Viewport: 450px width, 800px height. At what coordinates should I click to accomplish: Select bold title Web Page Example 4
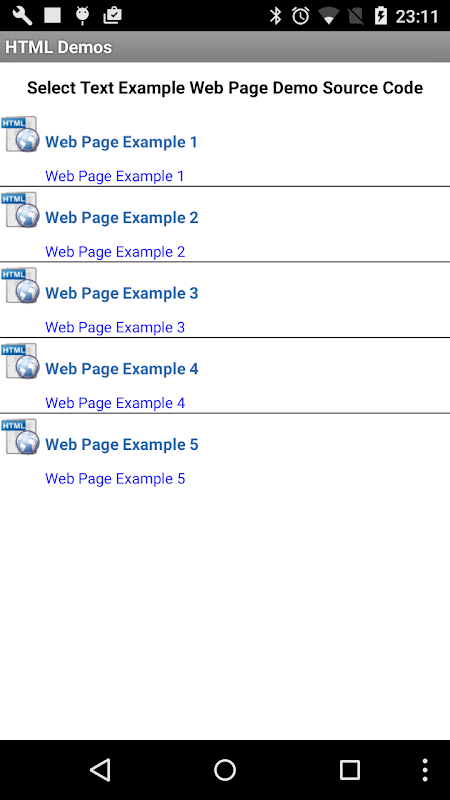(x=121, y=368)
